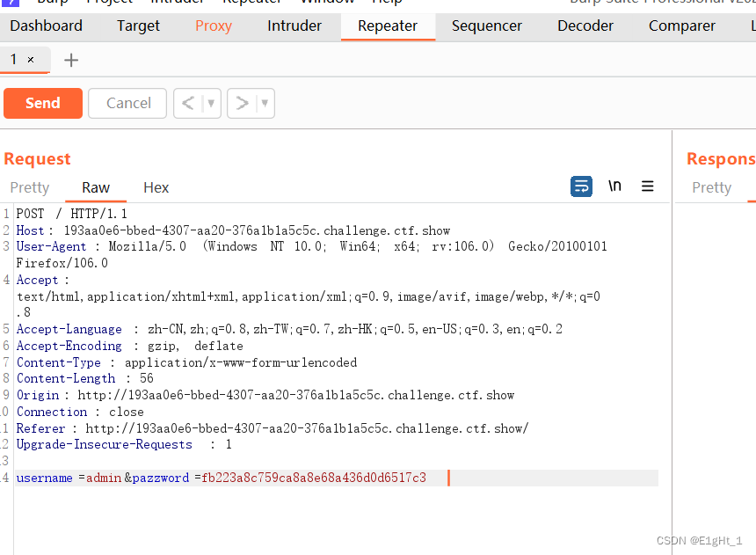Click the pazzword parameter name

161,478
